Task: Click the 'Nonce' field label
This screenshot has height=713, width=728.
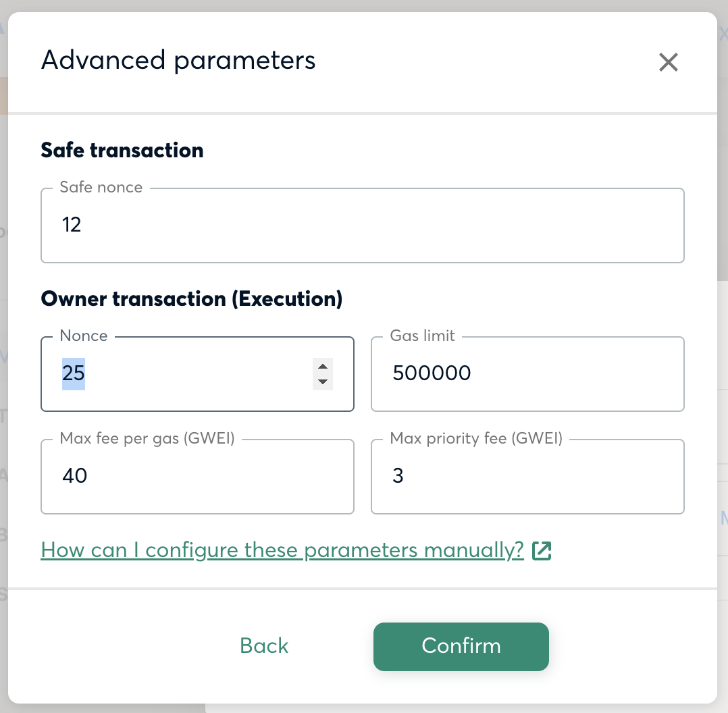Action: pos(84,336)
